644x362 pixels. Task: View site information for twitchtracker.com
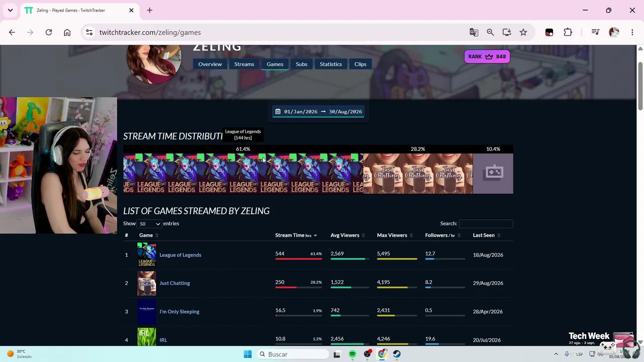(x=89, y=32)
